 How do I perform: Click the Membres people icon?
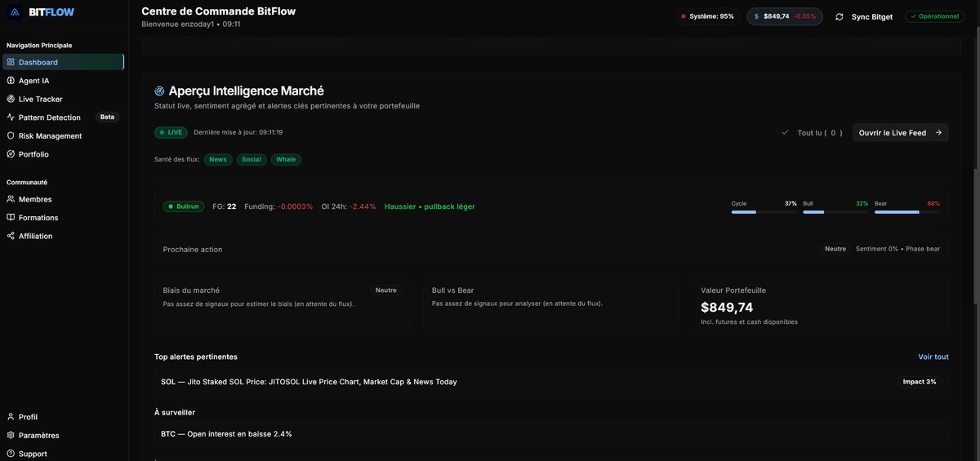pos(11,199)
